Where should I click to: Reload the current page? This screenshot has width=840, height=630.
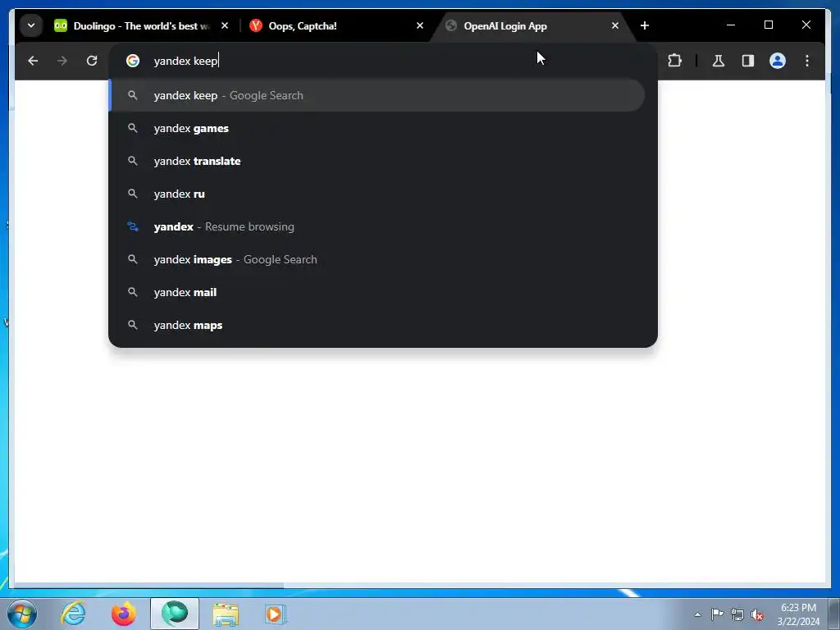tap(92, 61)
